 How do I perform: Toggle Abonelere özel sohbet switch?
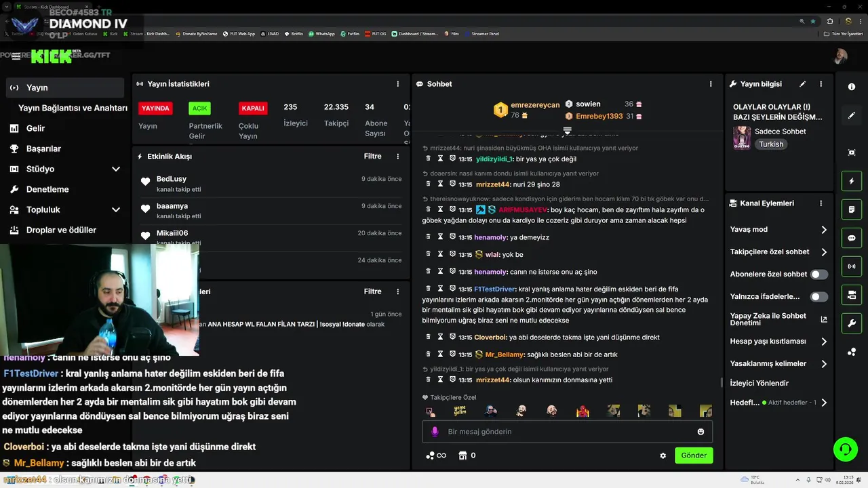tap(819, 274)
